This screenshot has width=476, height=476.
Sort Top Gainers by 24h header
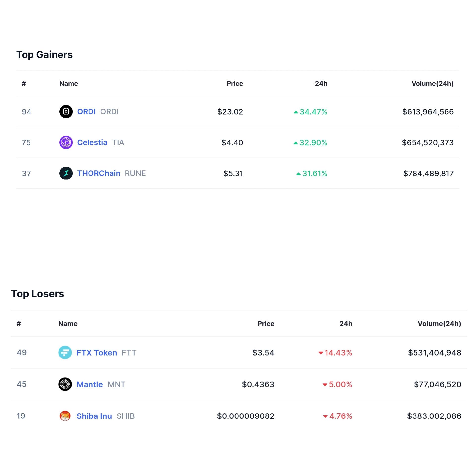tap(321, 84)
